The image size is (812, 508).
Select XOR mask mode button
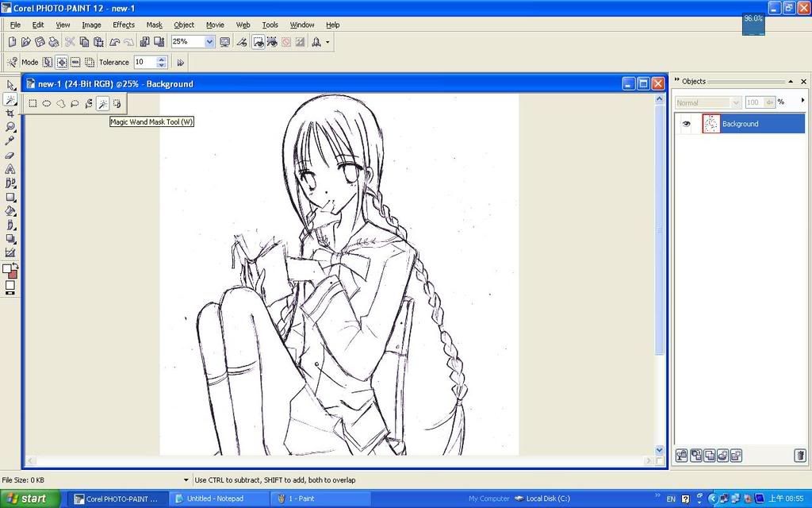pyautogui.click(x=90, y=62)
